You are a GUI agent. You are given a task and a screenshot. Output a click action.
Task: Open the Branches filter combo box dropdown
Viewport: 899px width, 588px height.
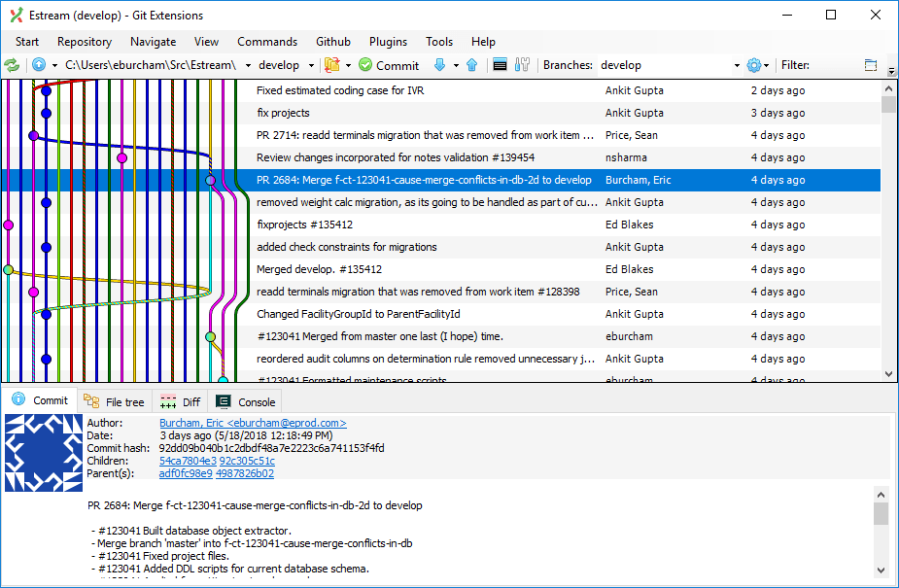pos(736,66)
